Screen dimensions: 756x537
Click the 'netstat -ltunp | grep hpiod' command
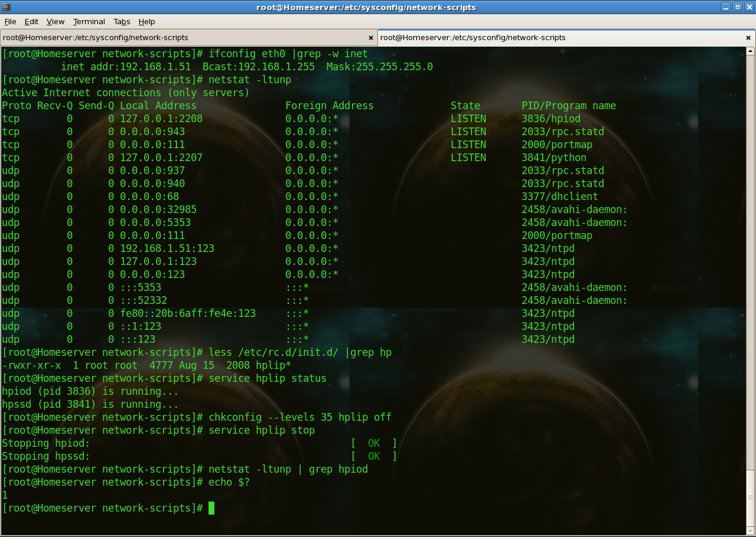click(x=288, y=469)
